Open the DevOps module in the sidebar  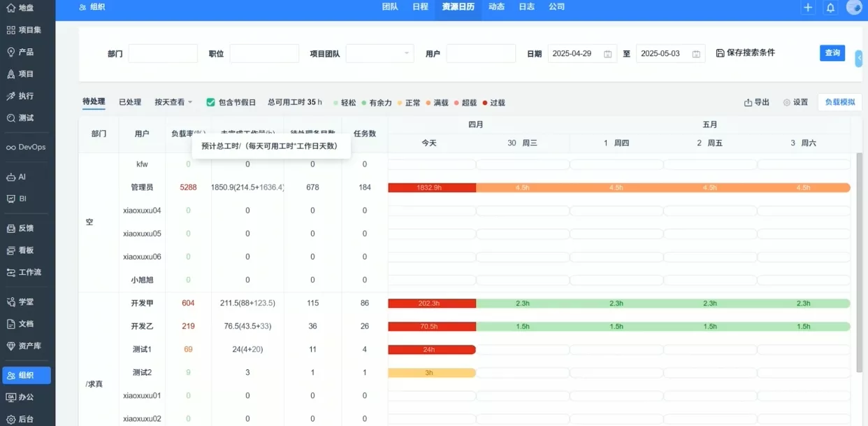coord(26,148)
